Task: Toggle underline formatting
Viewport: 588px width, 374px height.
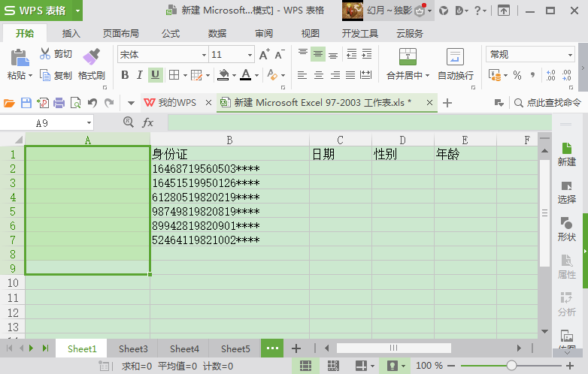Action: 155,75
